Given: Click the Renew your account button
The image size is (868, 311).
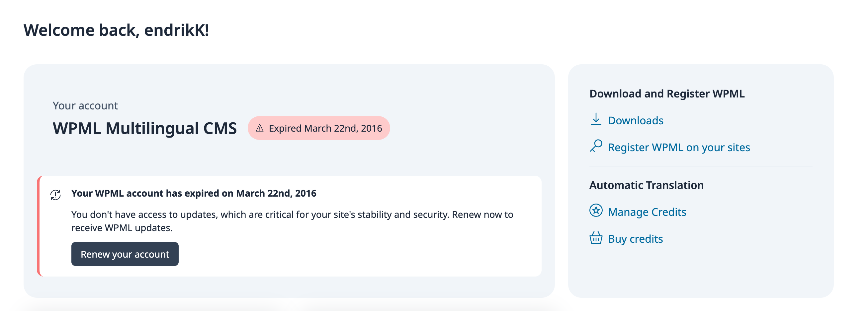Looking at the screenshot, I should click(125, 254).
